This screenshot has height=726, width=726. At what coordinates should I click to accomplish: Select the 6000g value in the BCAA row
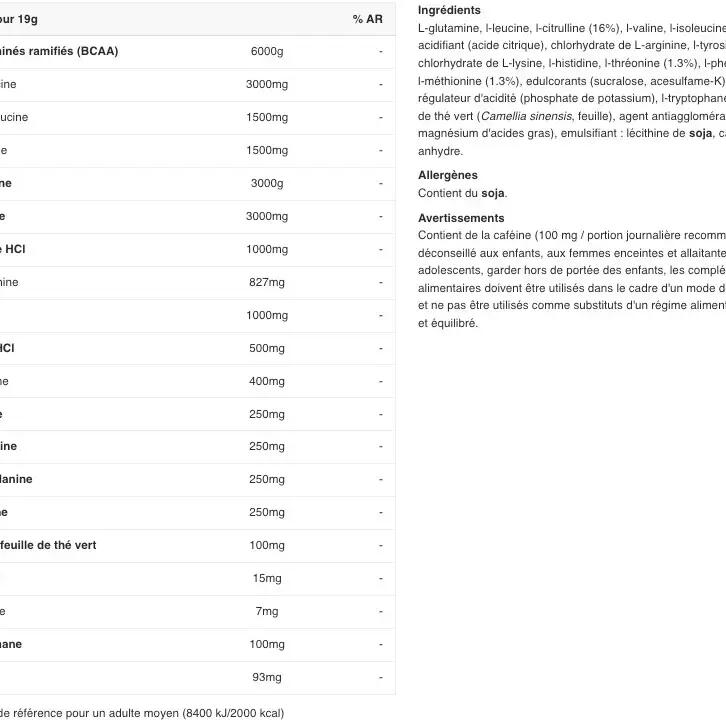(x=267, y=51)
